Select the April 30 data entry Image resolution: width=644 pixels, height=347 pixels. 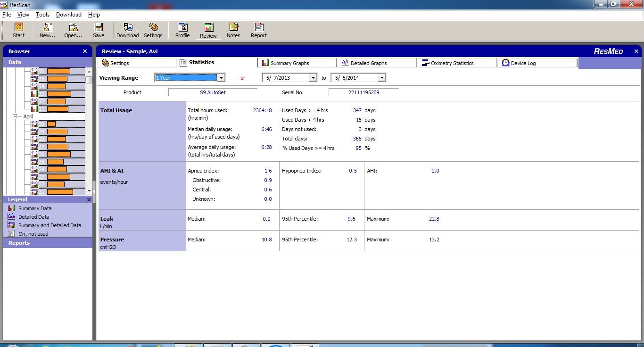coord(58,124)
